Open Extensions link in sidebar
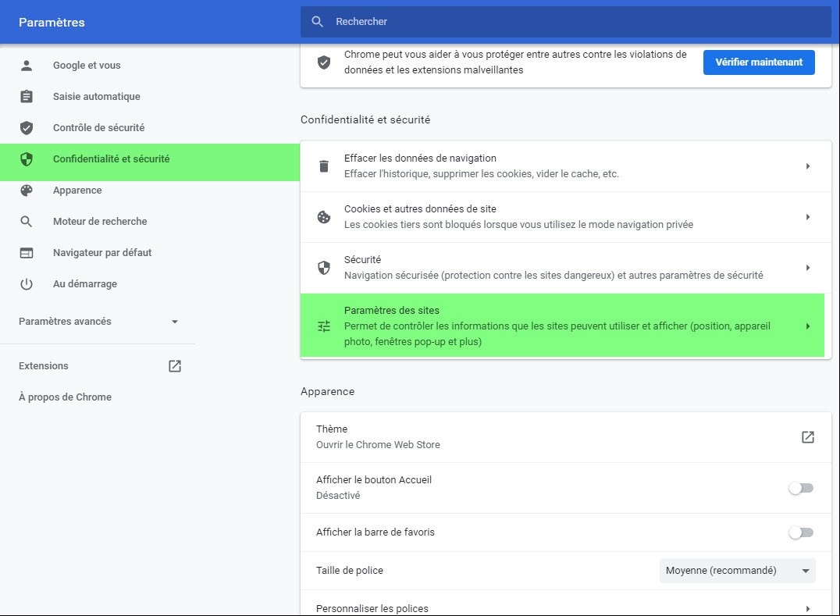 click(x=44, y=366)
